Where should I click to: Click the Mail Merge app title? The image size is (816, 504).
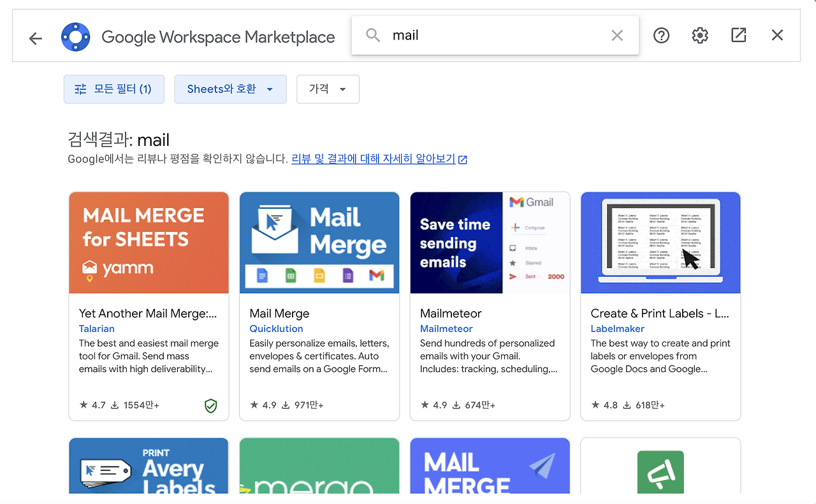click(279, 313)
